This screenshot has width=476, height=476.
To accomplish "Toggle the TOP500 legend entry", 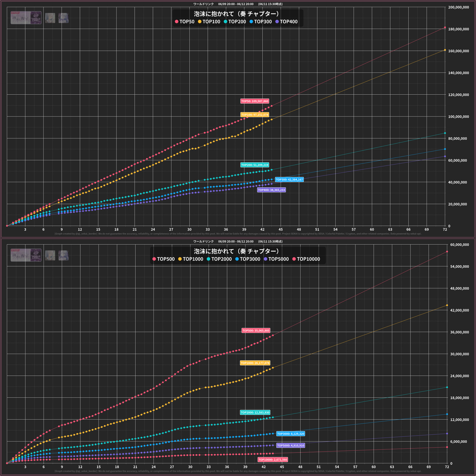I will (163, 259).
